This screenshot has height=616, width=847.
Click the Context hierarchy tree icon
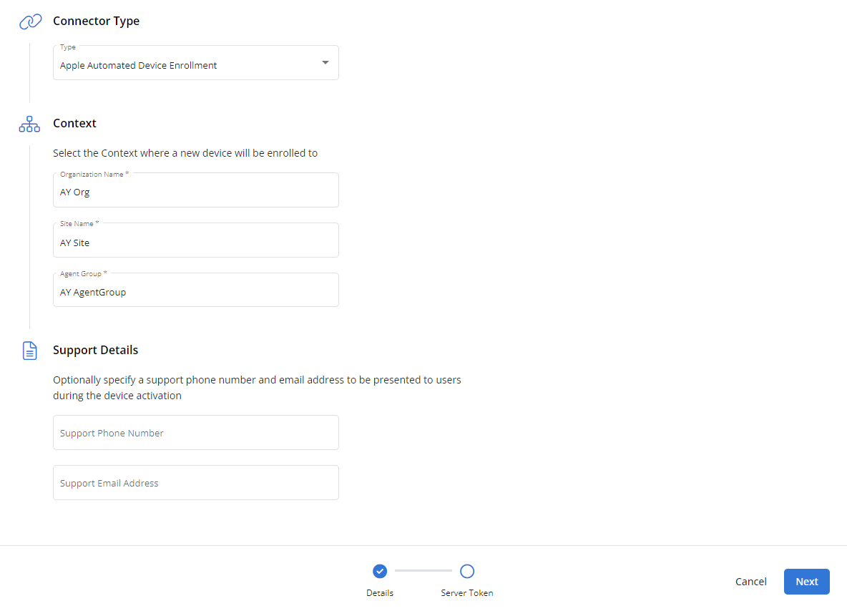29,124
